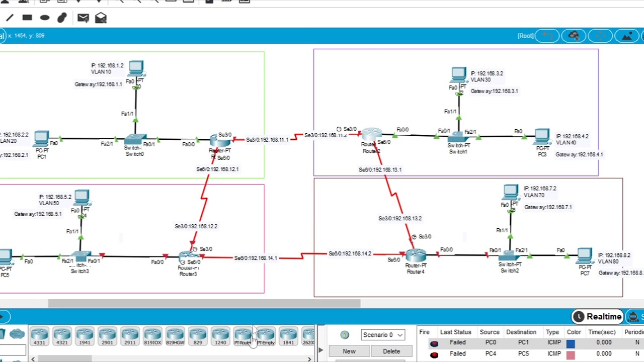This screenshot has width=644, height=362.
Task: Click the New scenario button
Action: point(349,351)
